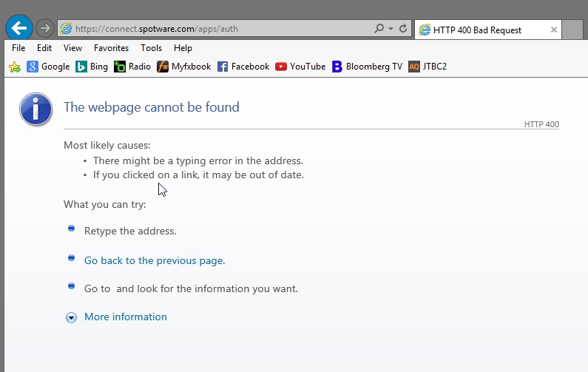Open the YouTube bookmark
The image size is (588, 372).
click(300, 67)
